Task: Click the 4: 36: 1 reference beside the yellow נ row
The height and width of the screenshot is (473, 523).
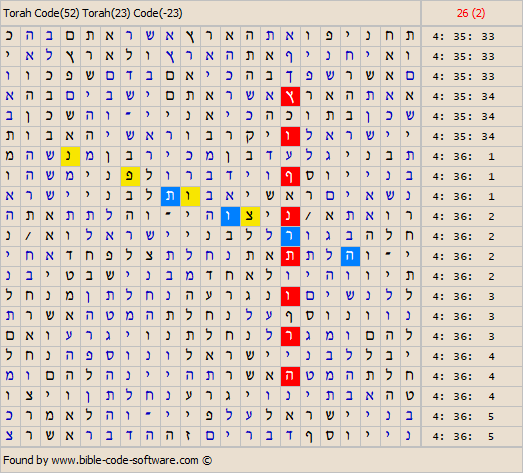Action: pyautogui.click(x=464, y=156)
